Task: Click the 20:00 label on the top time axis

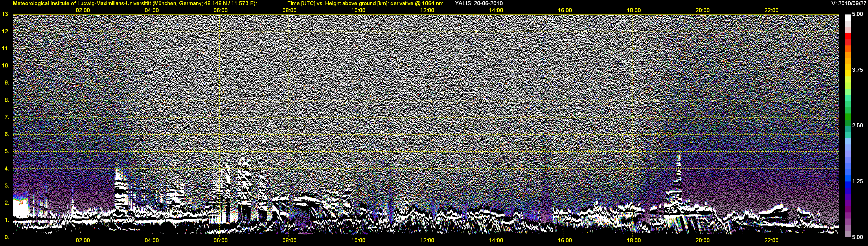Action: click(x=703, y=10)
